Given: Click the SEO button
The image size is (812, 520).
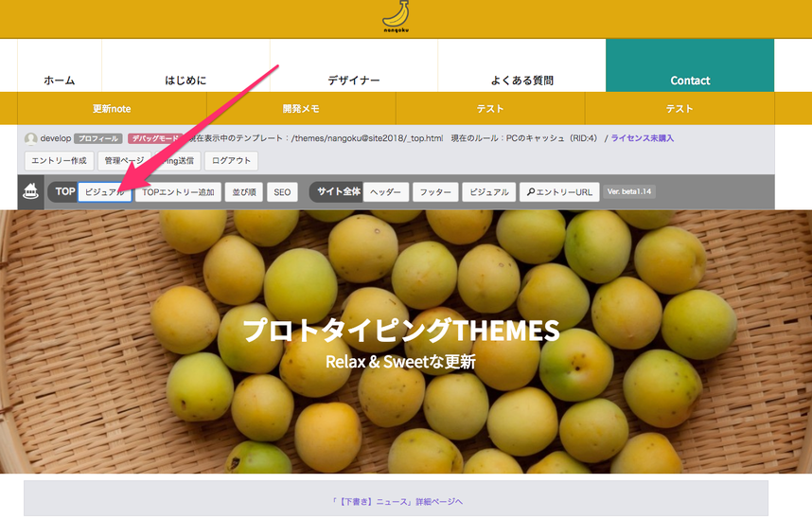Looking at the screenshot, I should pos(282,192).
